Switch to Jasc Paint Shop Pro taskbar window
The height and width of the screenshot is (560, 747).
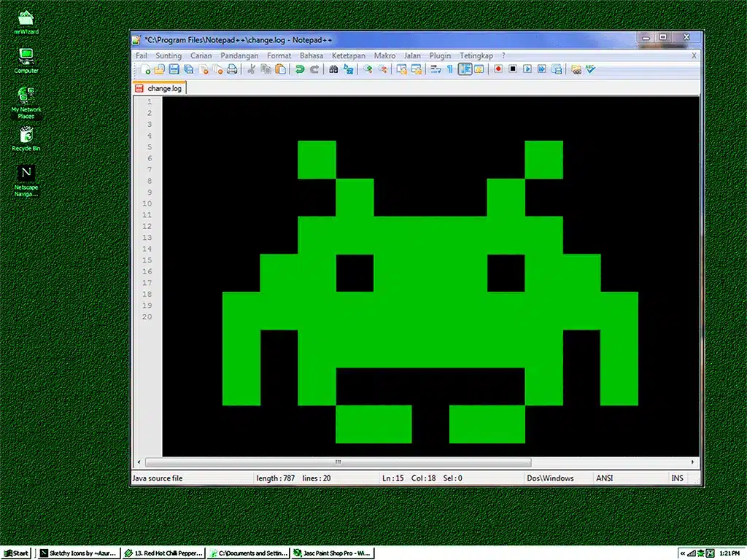(333, 553)
